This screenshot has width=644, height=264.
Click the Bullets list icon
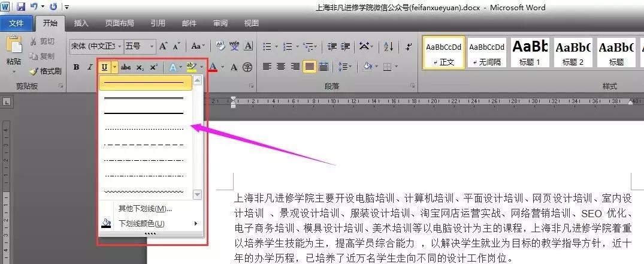tap(267, 46)
